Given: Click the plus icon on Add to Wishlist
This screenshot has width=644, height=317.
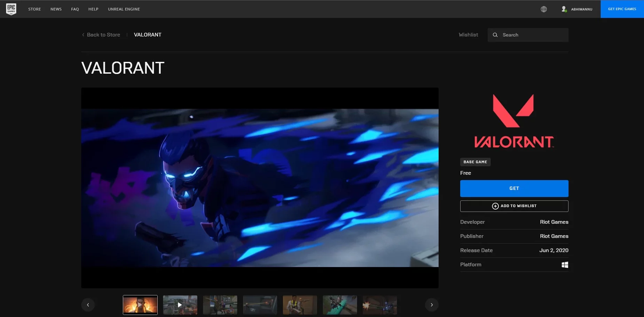Looking at the screenshot, I should [x=495, y=206].
